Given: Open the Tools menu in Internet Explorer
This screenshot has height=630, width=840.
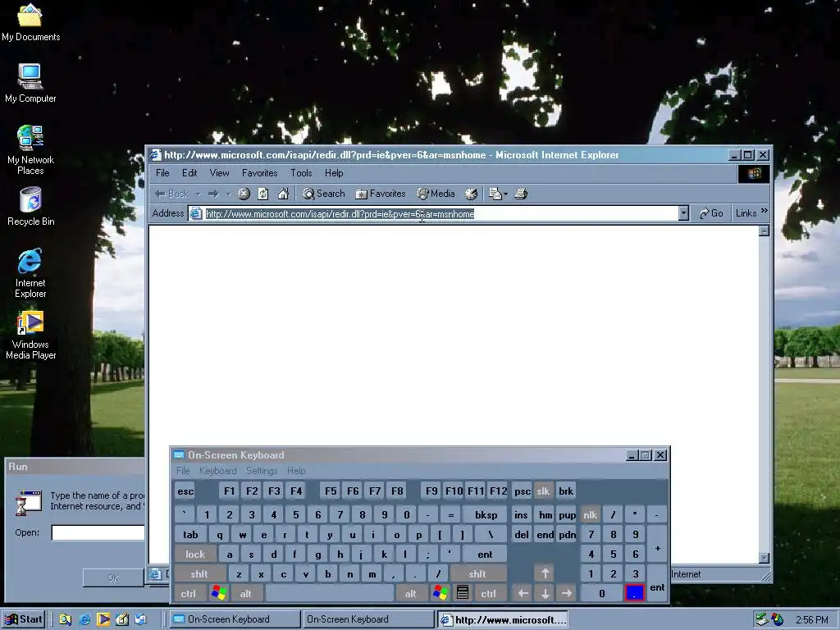Looking at the screenshot, I should 301,173.
